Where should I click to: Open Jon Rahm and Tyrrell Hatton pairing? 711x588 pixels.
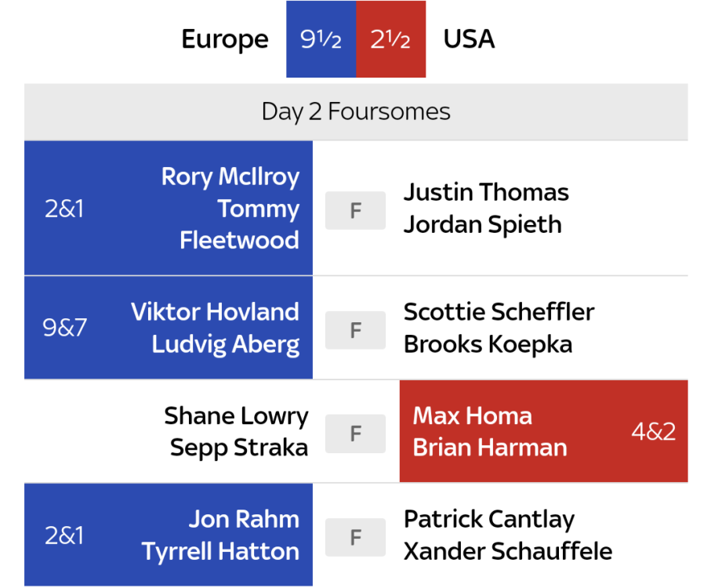click(221, 535)
